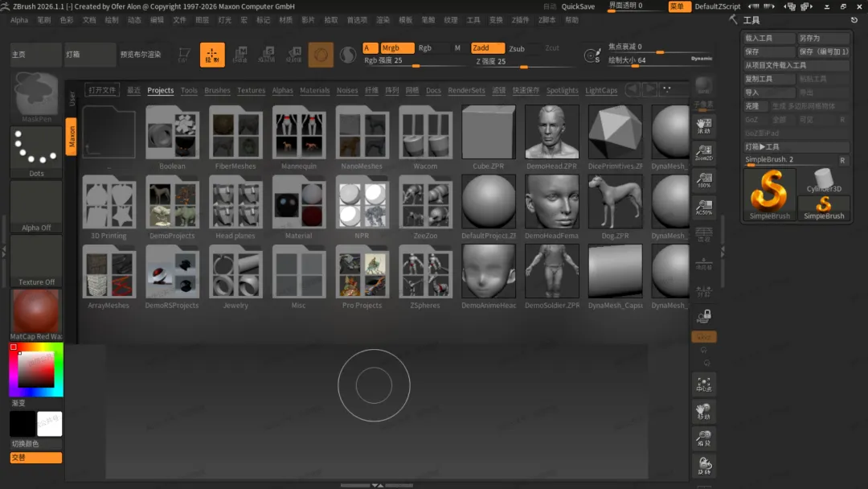Select the Move gizmo icon in toolbar
Viewport: 868px width, 489px height.
click(x=240, y=55)
